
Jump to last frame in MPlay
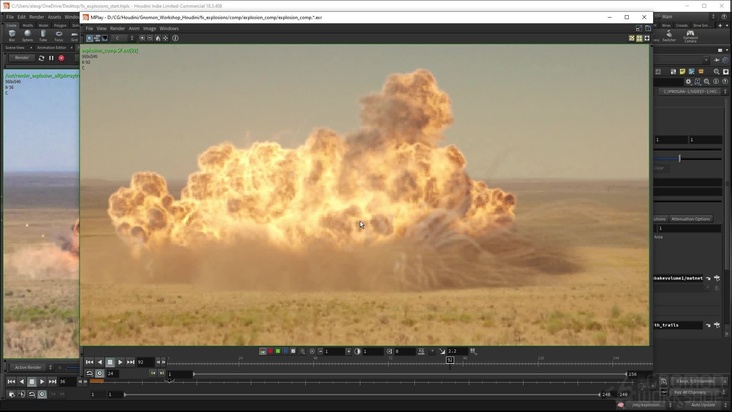[130, 362]
